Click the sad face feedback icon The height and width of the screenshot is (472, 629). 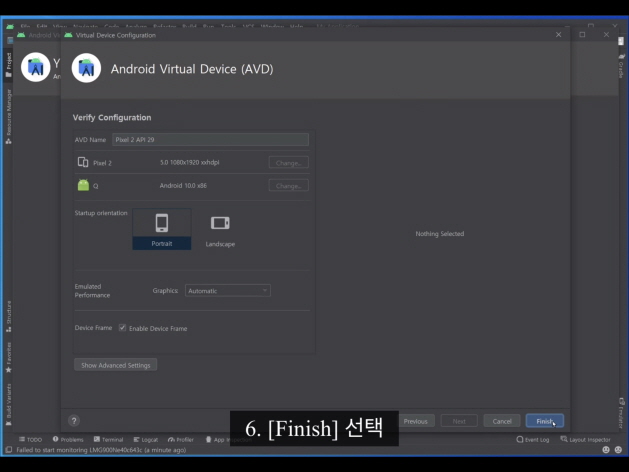pos(618,450)
